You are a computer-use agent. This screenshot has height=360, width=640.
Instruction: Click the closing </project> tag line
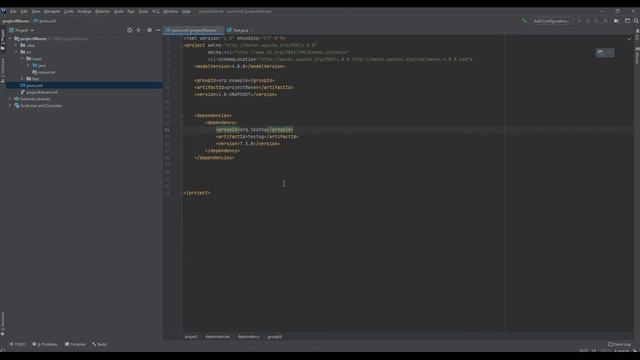pos(197,193)
